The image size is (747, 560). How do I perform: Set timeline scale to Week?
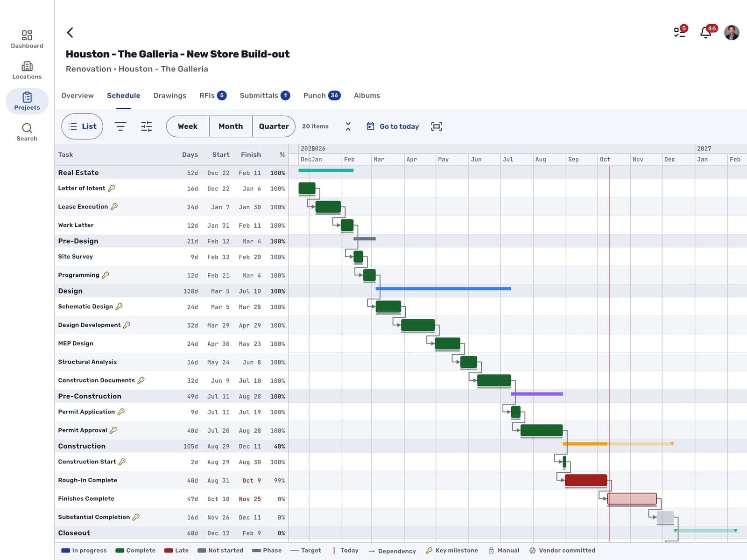point(188,126)
